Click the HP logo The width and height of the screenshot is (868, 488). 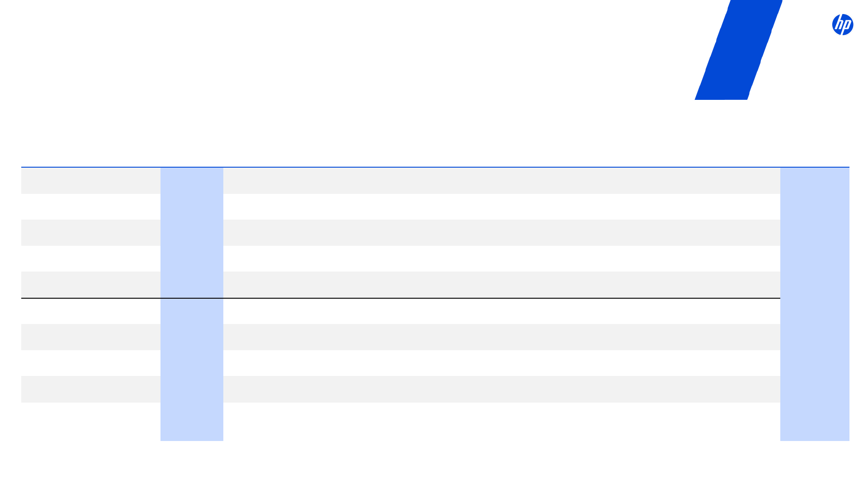[843, 24]
